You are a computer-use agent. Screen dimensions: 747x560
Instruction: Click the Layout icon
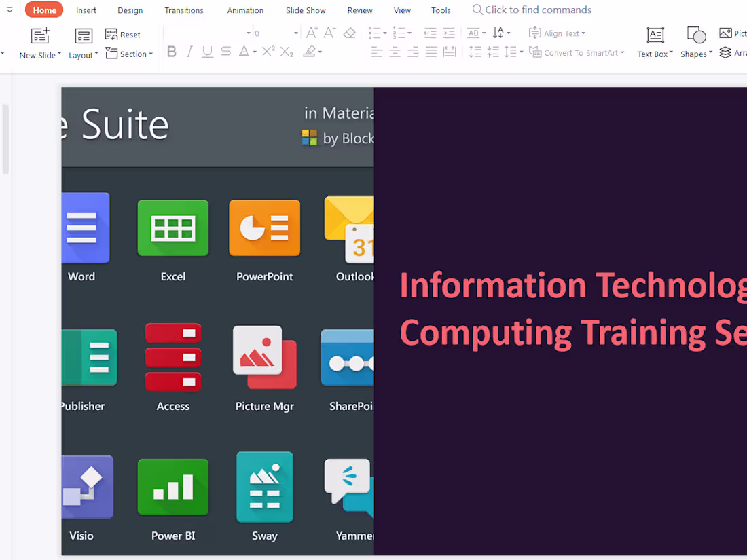pyautogui.click(x=84, y=36)
